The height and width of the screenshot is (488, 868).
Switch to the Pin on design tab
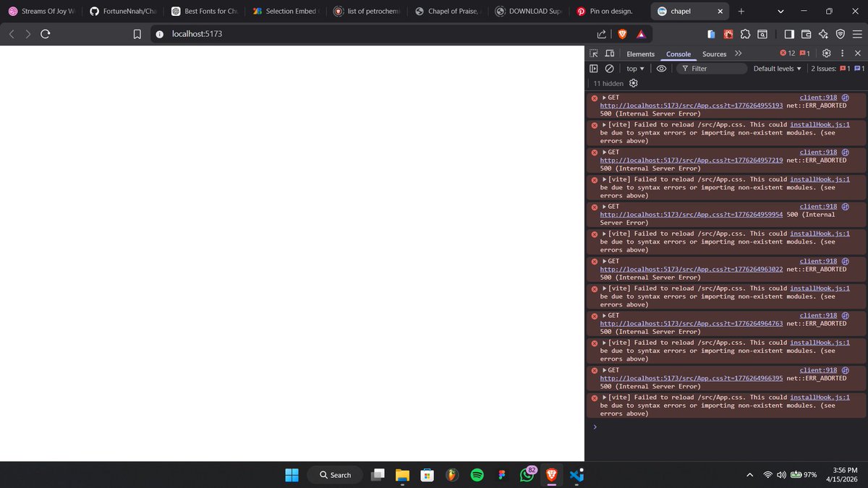point(605,11)
